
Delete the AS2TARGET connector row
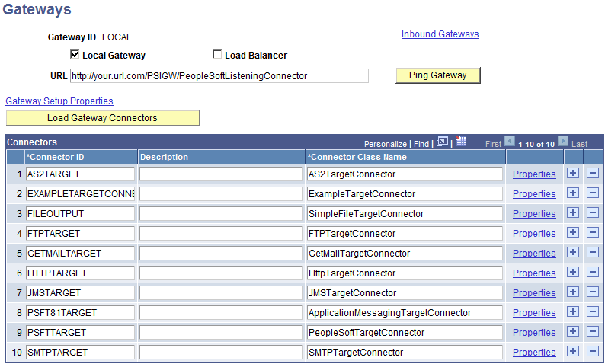tap(593, 173)
